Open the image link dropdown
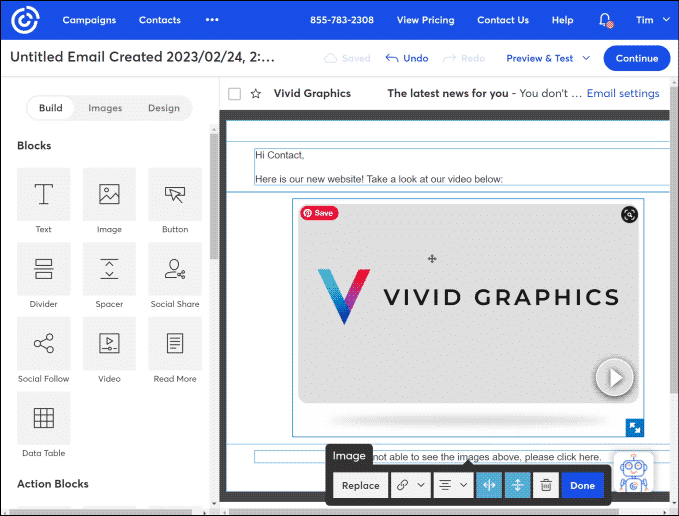The width and height of the screenshot is (679, 516). pos(411,485)
